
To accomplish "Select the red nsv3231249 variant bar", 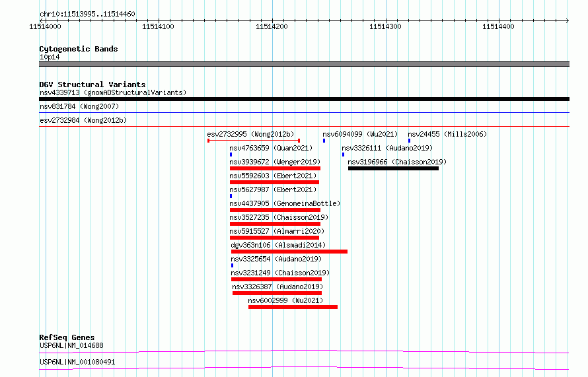I will point(276,279).
